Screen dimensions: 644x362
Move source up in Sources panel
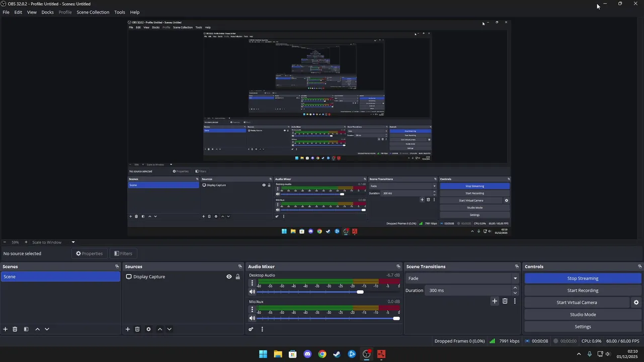[160, 329]
